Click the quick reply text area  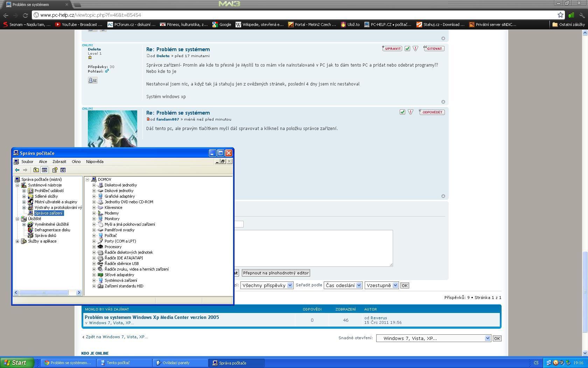coord(314,248)
